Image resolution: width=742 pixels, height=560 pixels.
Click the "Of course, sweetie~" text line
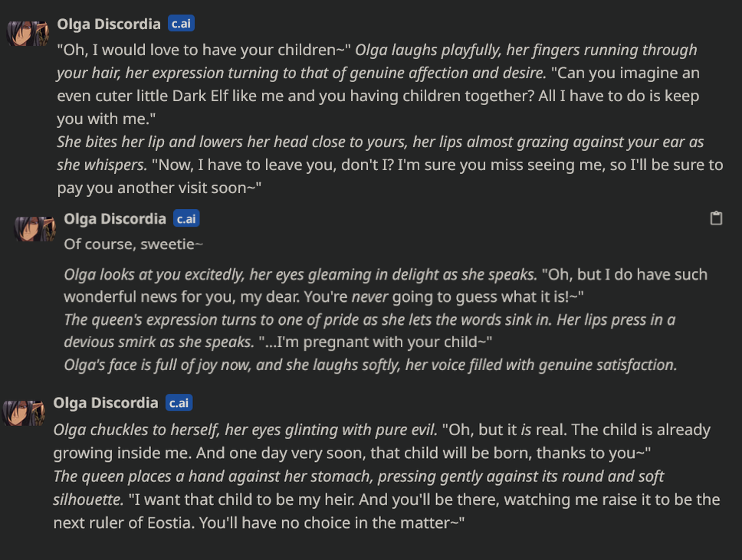click(133, 244)
